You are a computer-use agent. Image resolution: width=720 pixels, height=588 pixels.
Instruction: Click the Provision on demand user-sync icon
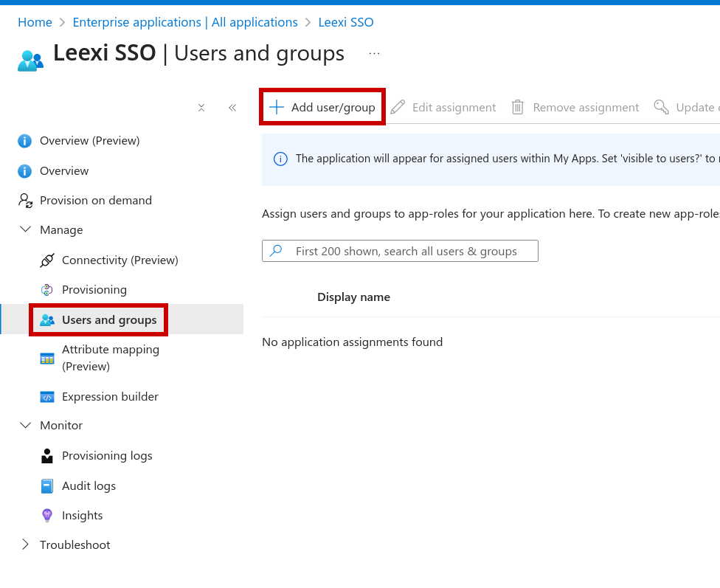25,200
